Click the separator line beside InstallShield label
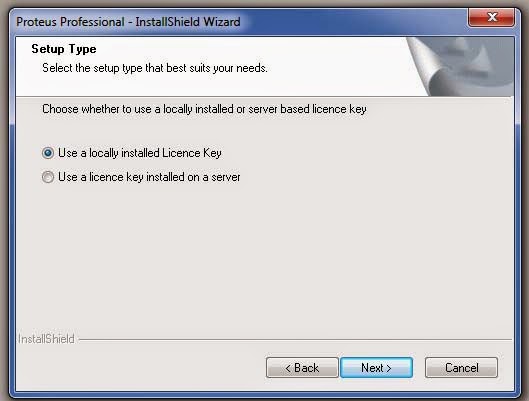Viewport: 529px width, 401px height. point(295,339)
